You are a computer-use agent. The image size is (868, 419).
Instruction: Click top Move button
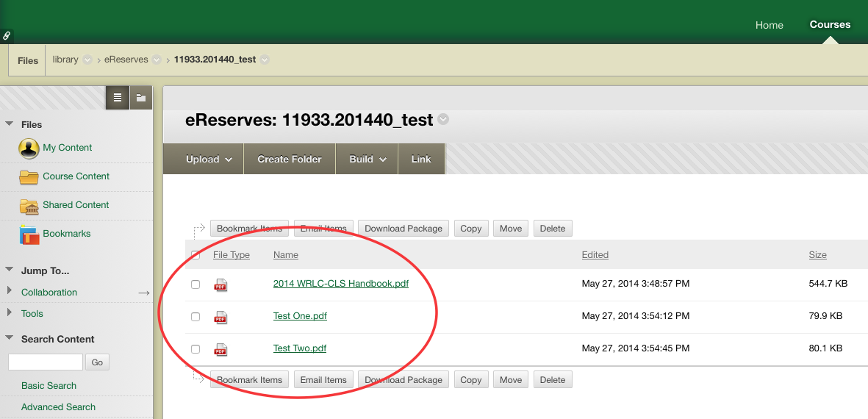pos(511,228)
